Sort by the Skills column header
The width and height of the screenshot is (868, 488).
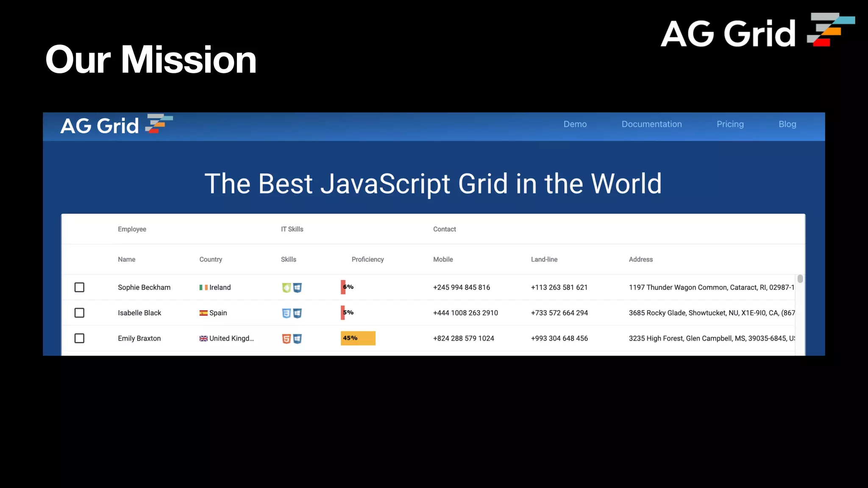pos(288,259)
